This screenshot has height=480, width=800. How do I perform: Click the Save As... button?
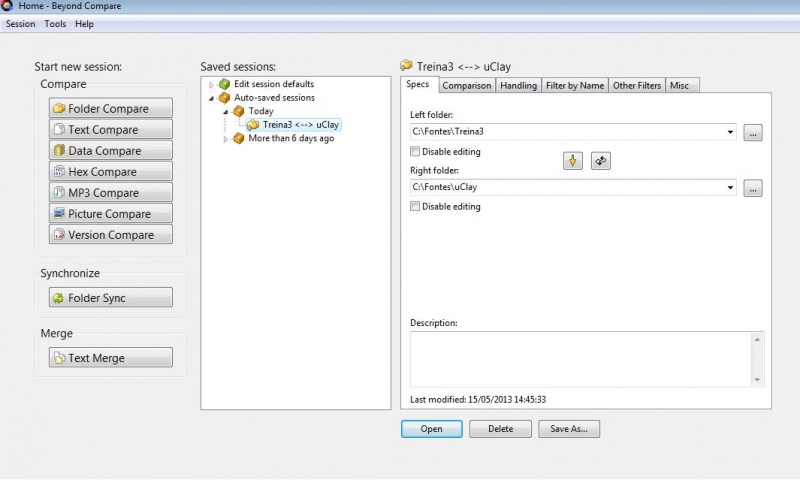(569, 429)
